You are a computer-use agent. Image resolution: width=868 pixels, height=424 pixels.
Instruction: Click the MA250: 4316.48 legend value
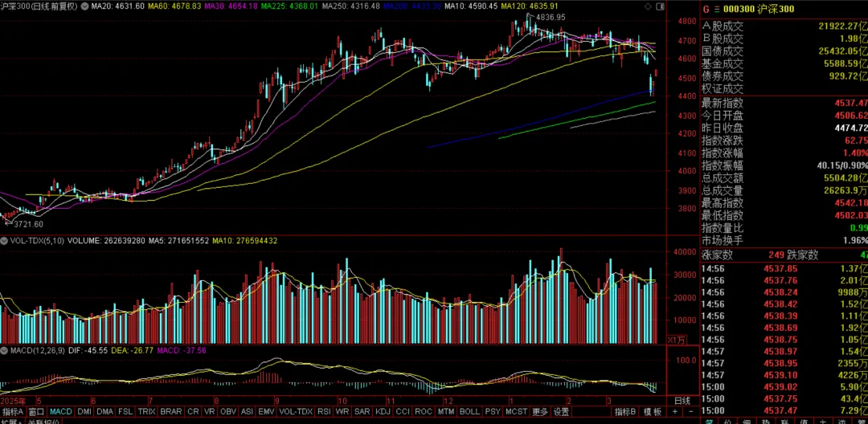click(x=351, y=6)
